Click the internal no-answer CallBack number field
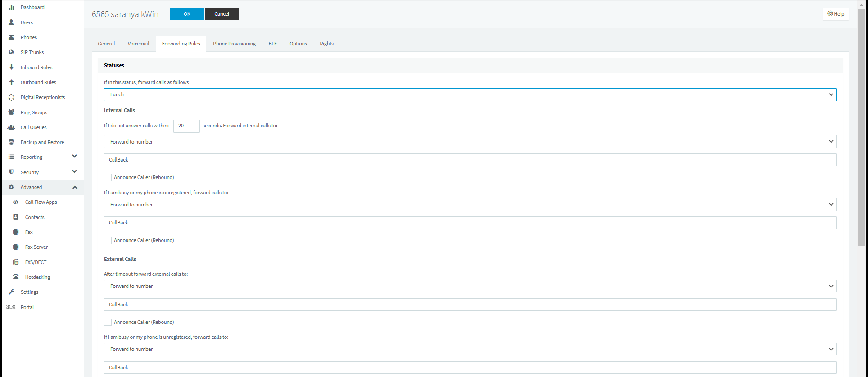 (x=470, y=160)
